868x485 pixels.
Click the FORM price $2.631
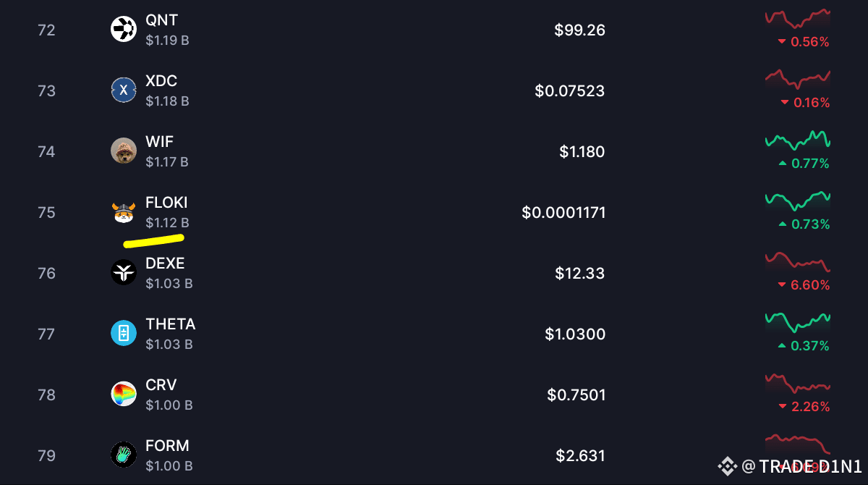580,456
